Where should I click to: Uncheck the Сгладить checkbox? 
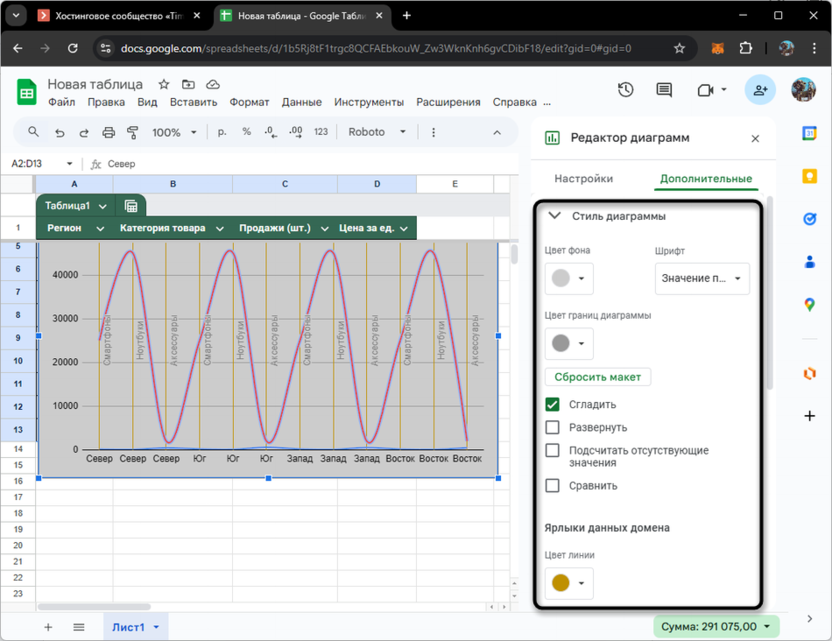coord(552,405)
